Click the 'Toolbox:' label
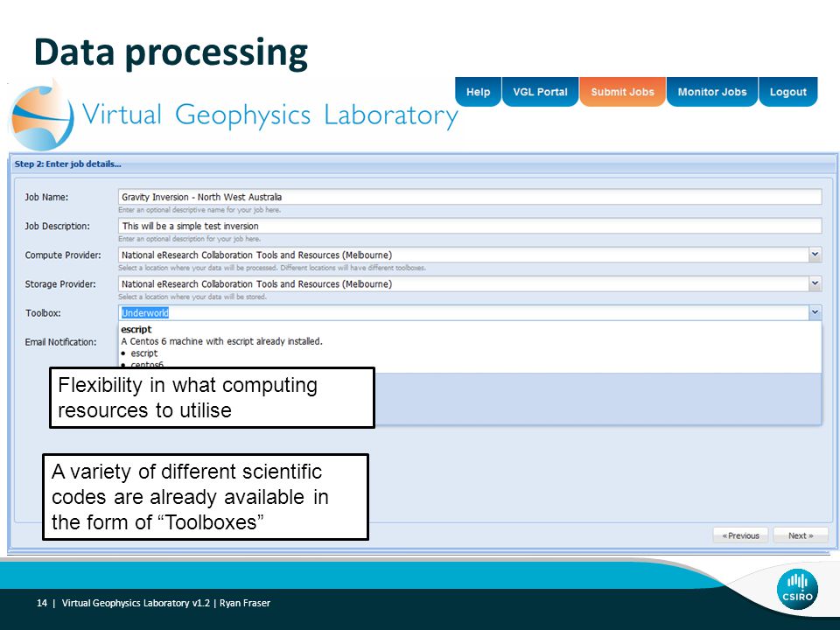840x630 pixels. coord(43,313)
